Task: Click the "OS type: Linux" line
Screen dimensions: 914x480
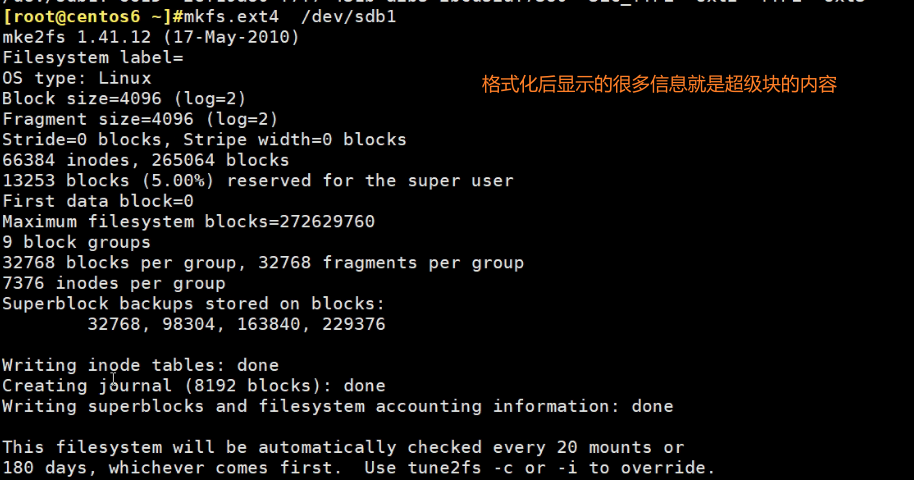Action: coord(77,78)
